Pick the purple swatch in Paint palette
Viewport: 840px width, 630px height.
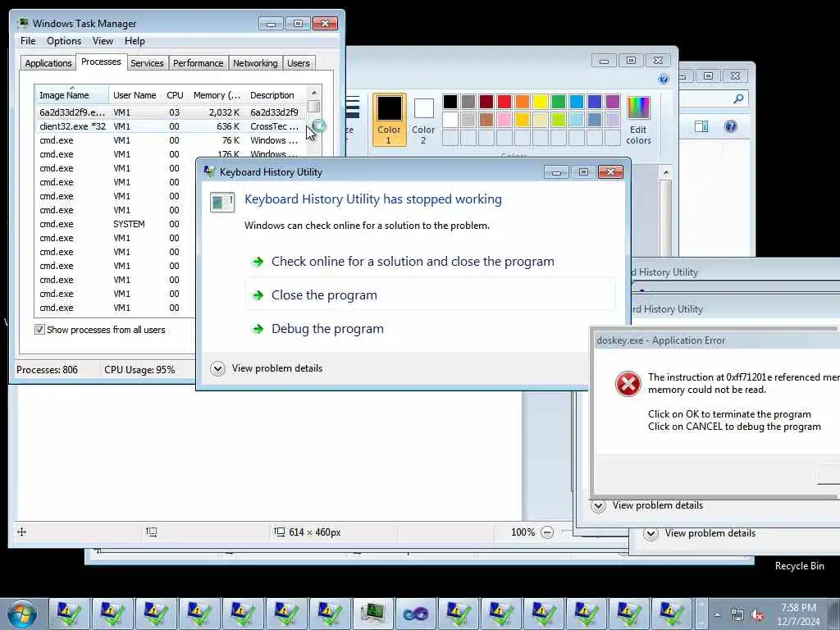[612, 101]
